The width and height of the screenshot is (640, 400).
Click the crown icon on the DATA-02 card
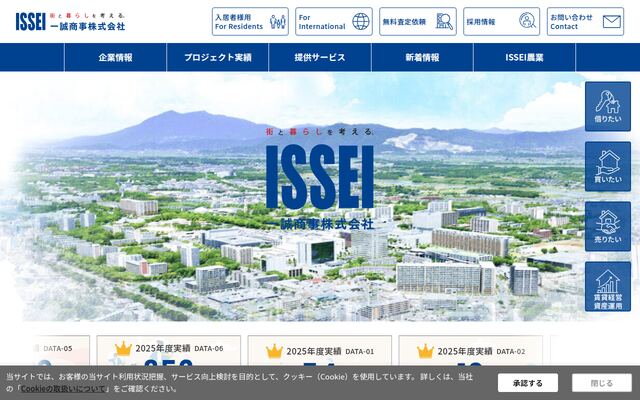pyautogui.click(x=425, y=351)
